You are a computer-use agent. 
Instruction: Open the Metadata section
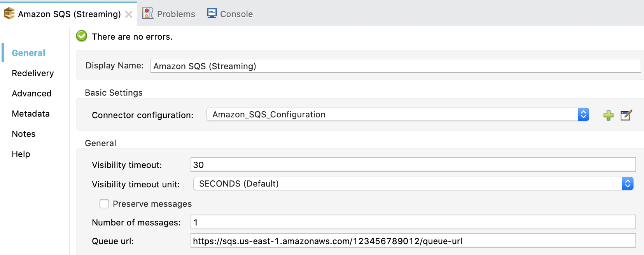(31, 114)
